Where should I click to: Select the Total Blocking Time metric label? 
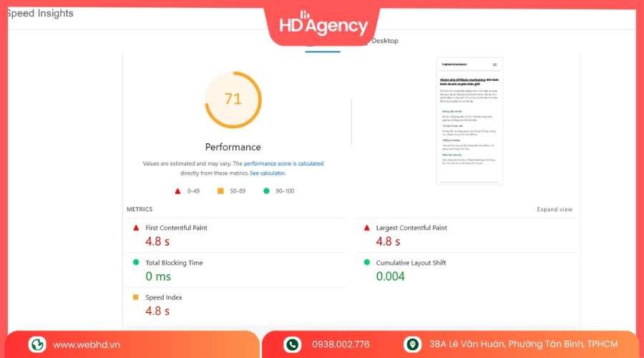click(x=174, y=263)
